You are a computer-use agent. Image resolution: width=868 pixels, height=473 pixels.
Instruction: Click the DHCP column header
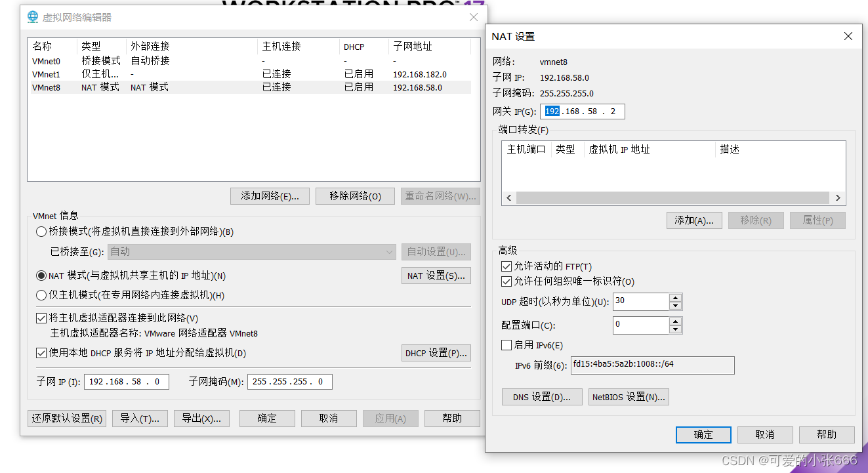364,47
